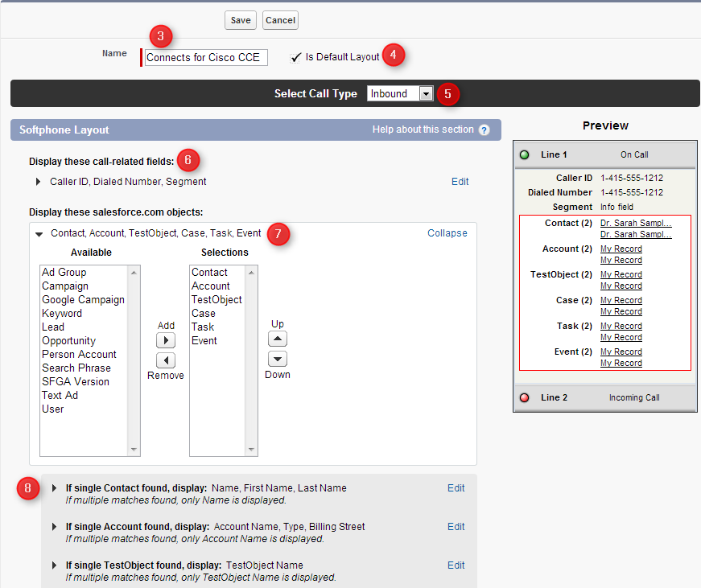Image resolution: width=701 pixels, height=588 pixels.
Task: Click Available list scrollbar up arrow
Action: tap(134, 272)
